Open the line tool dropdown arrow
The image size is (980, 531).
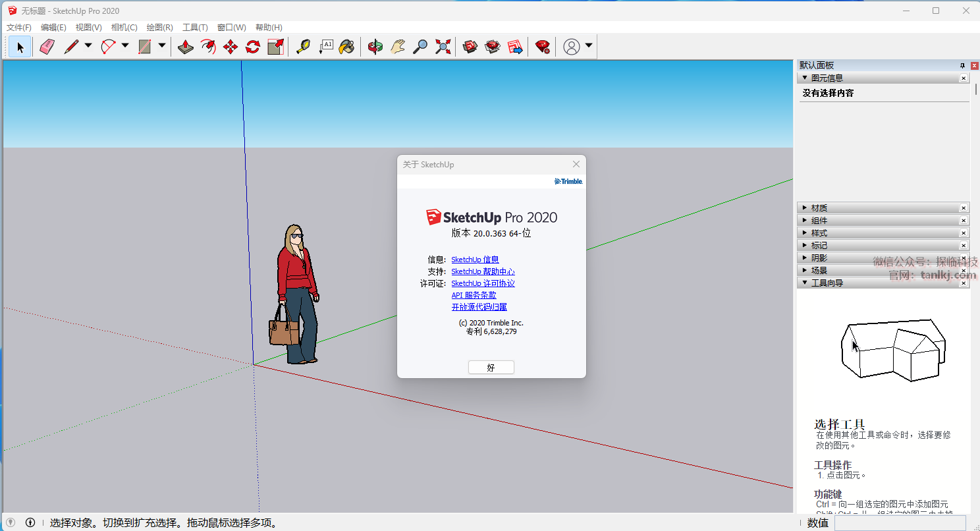(x=88, y=46)
